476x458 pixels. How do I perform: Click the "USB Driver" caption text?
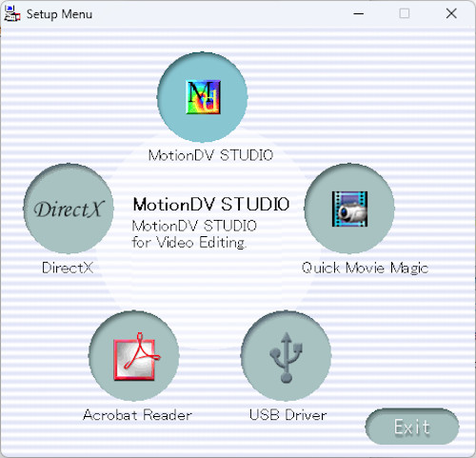point(288,415)
